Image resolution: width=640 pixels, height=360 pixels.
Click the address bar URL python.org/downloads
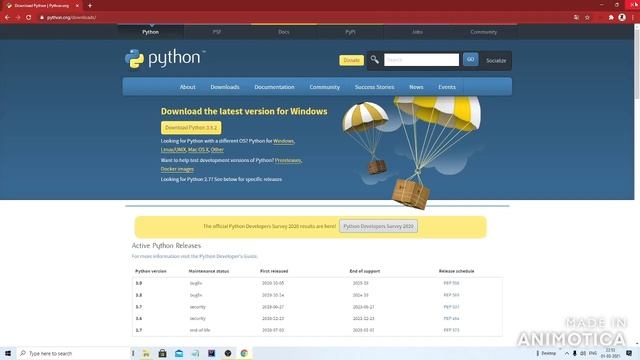71,18
